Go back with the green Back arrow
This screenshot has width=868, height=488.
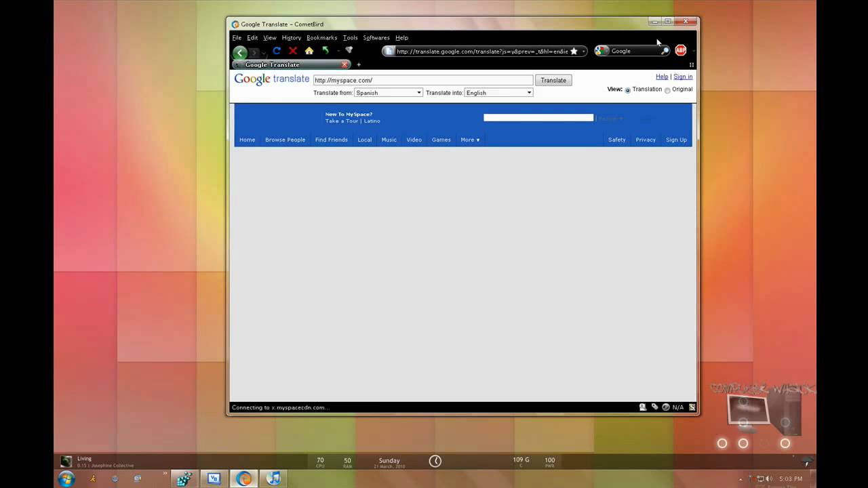coord(240,52)
